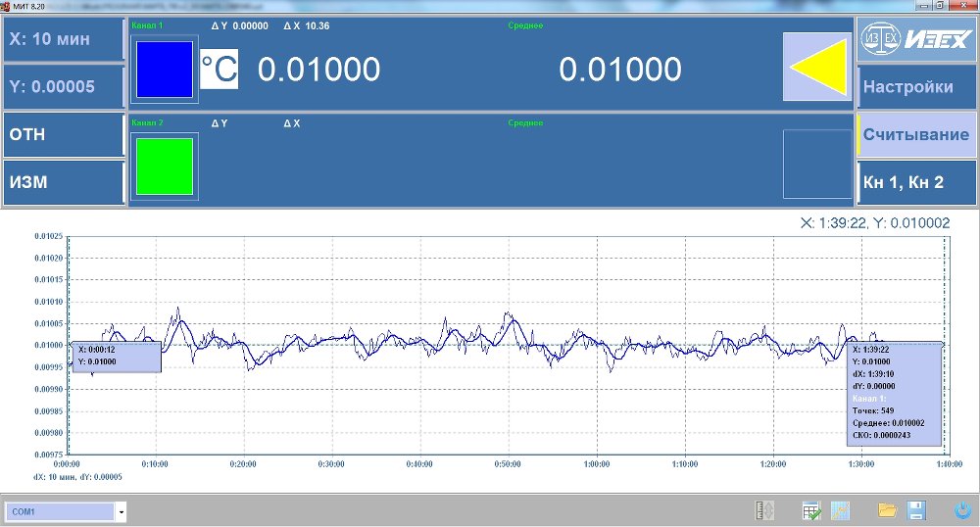
Task: Toggle the ИЗМ measurement mode
Action: pyautogui.click(x=63, y=182)
